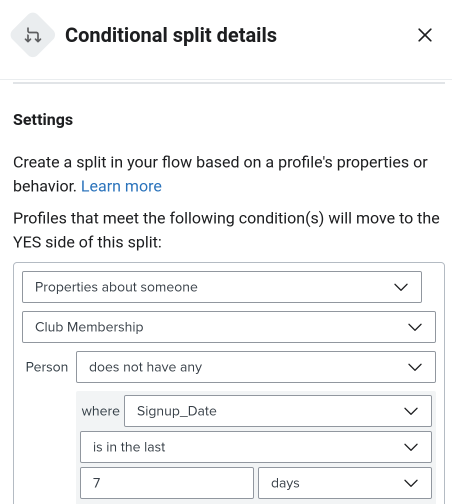The width and height of the screenshot is (452, 504).
Task: Open the days time unit dropdown
Action: (345, 483)
